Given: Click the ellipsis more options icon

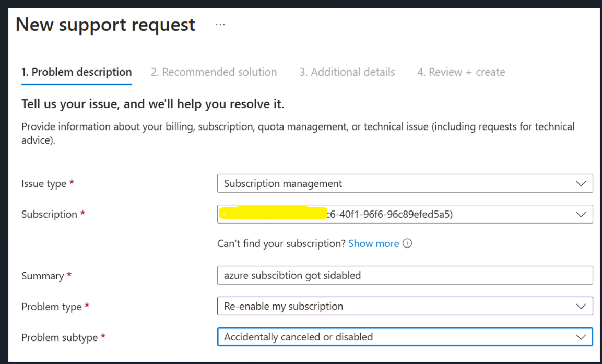Looking at the screenshot, I should tap(220, 25).
